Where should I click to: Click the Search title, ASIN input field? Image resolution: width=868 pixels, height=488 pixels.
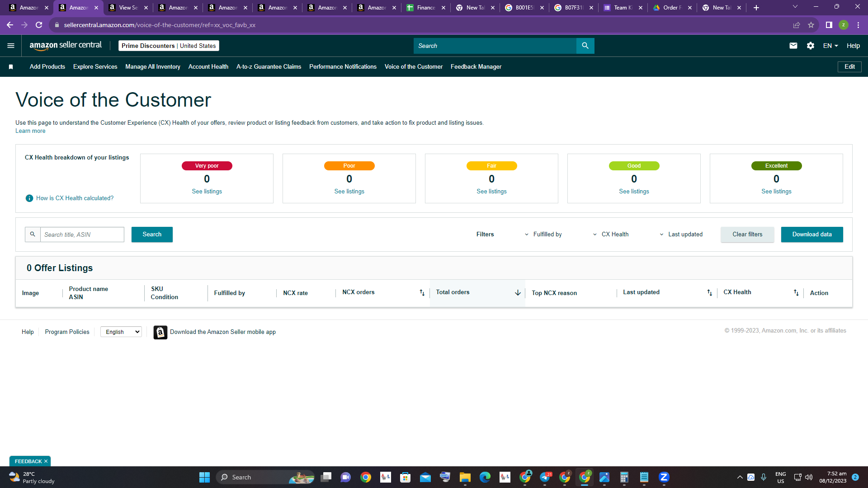click(x=82, y=235)
